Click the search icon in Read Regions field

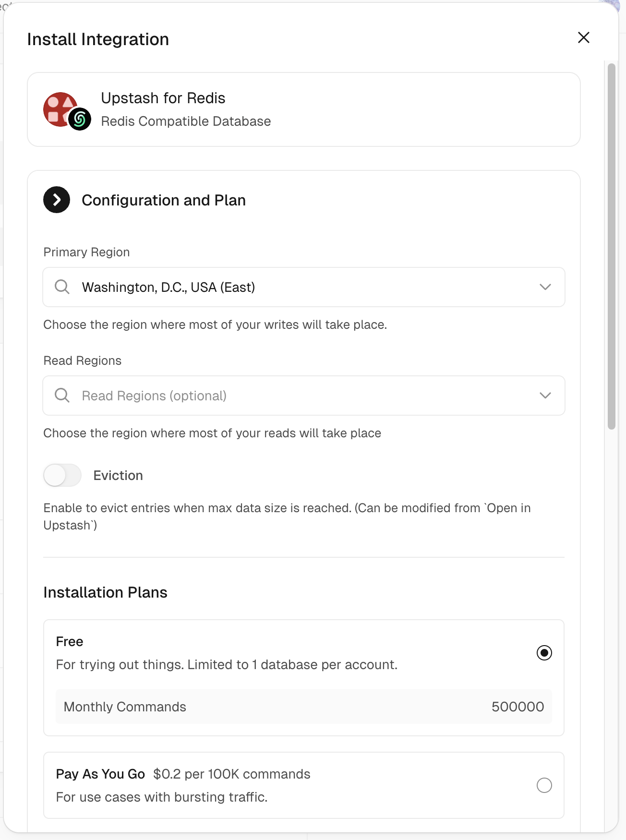click(62, 396)
